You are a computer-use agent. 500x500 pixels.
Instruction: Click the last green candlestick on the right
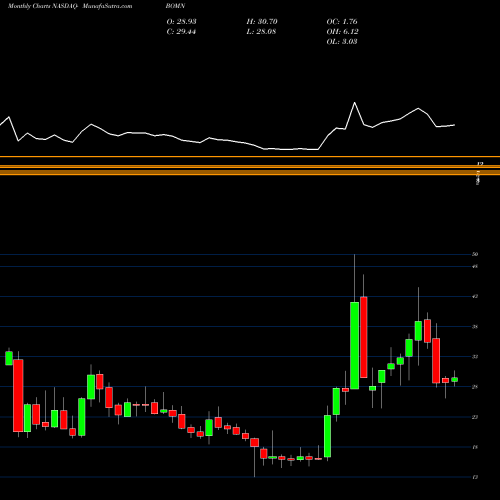454,379
